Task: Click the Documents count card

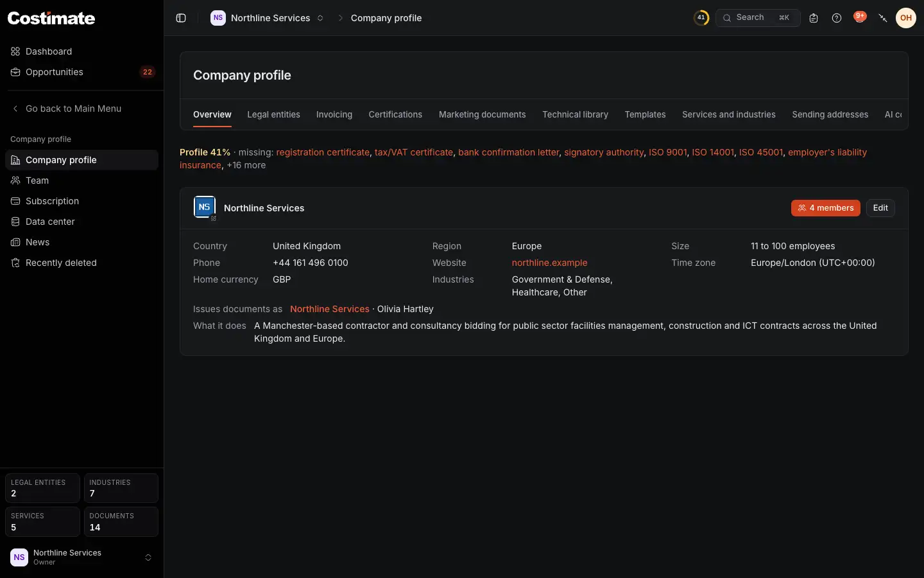Action: (121, 522)
